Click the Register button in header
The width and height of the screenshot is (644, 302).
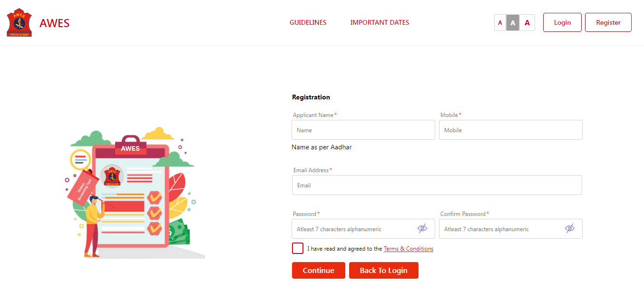[608, 22]
